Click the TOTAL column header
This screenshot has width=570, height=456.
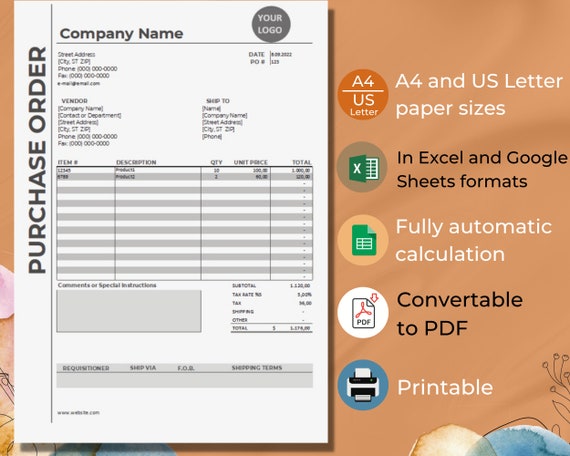[302, 162]
